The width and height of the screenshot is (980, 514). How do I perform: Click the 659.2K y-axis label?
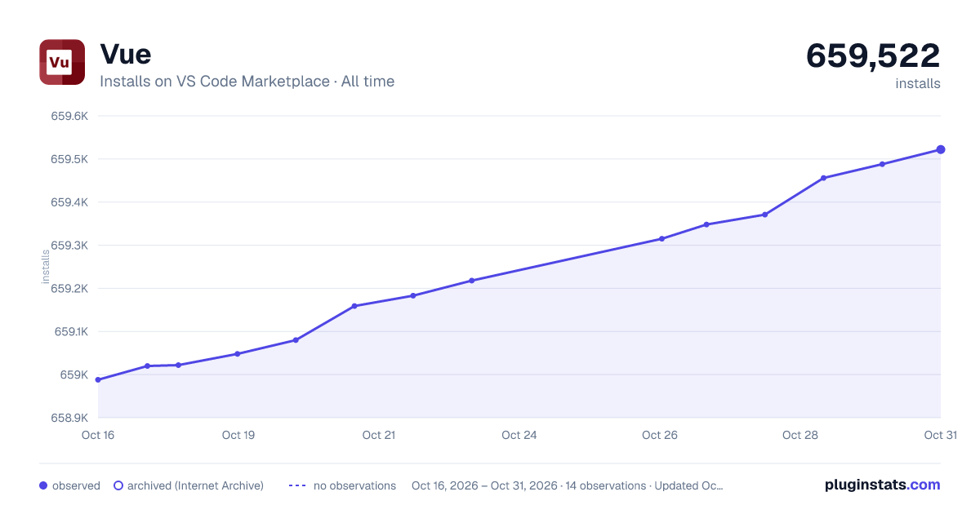pyautogui.click(x=69, y=289)
